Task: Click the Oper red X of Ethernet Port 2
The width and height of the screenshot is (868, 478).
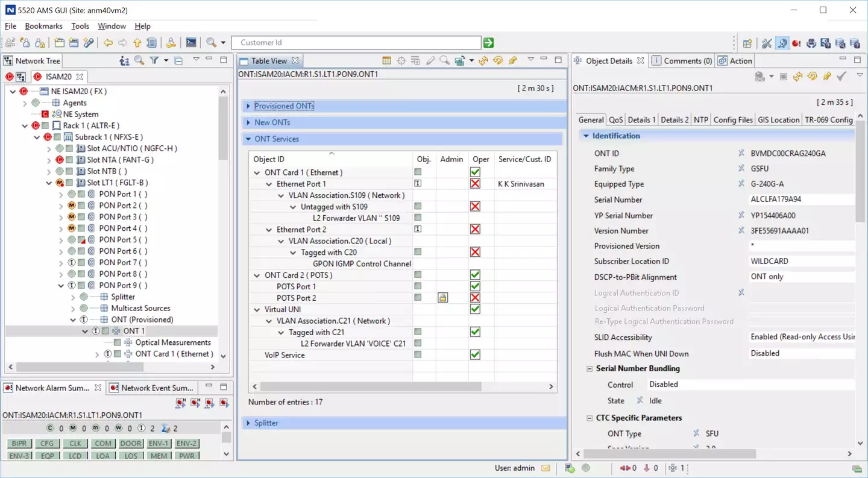Action: click(475, 229)
